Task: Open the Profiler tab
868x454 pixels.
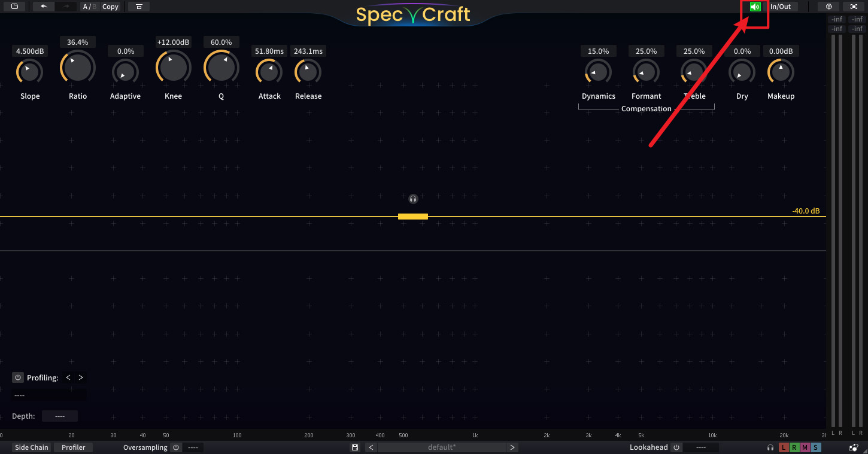Action: point(74,447)
